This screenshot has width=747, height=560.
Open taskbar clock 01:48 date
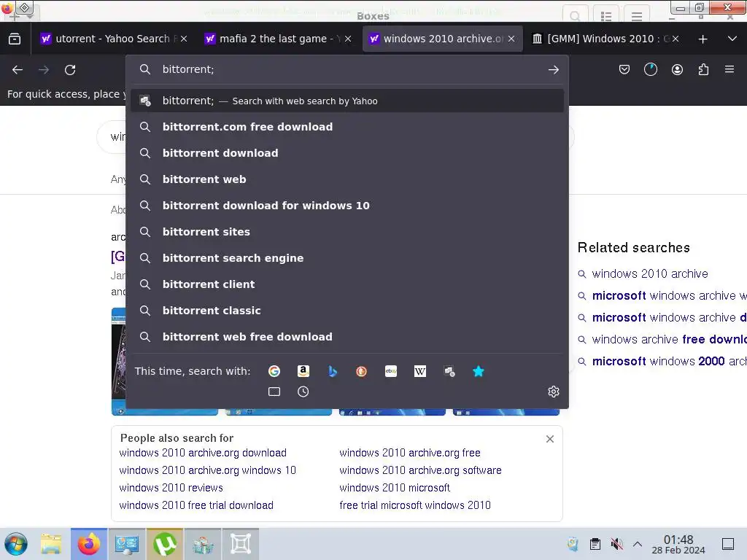[678, 544]
